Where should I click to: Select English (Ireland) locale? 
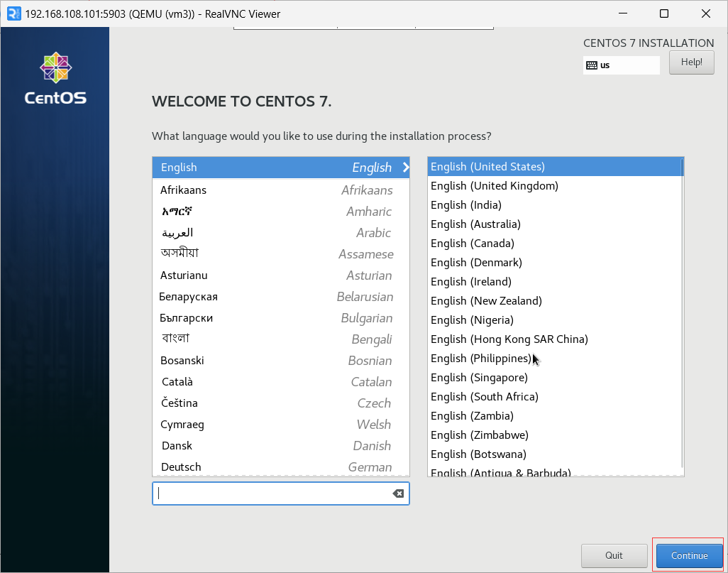[554, 282]
